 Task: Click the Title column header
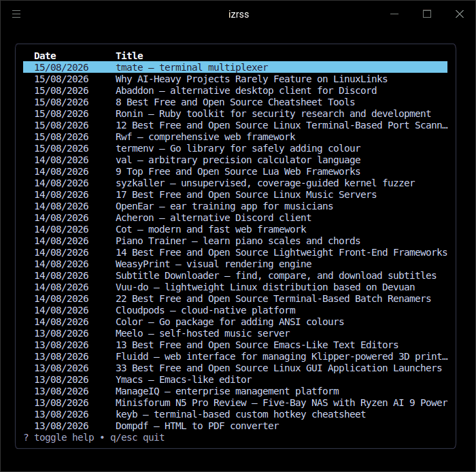[129, 56]
